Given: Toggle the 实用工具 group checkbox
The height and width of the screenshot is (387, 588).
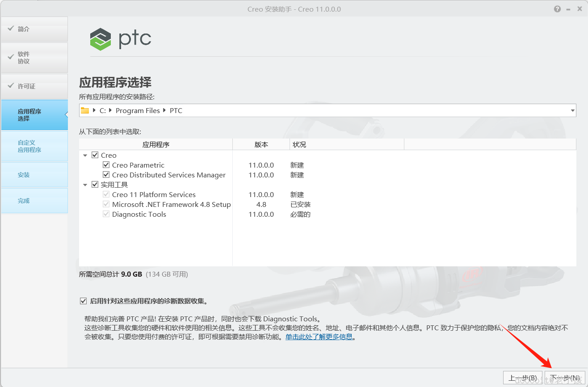Looking at the screenshot, I should point(95,185).
